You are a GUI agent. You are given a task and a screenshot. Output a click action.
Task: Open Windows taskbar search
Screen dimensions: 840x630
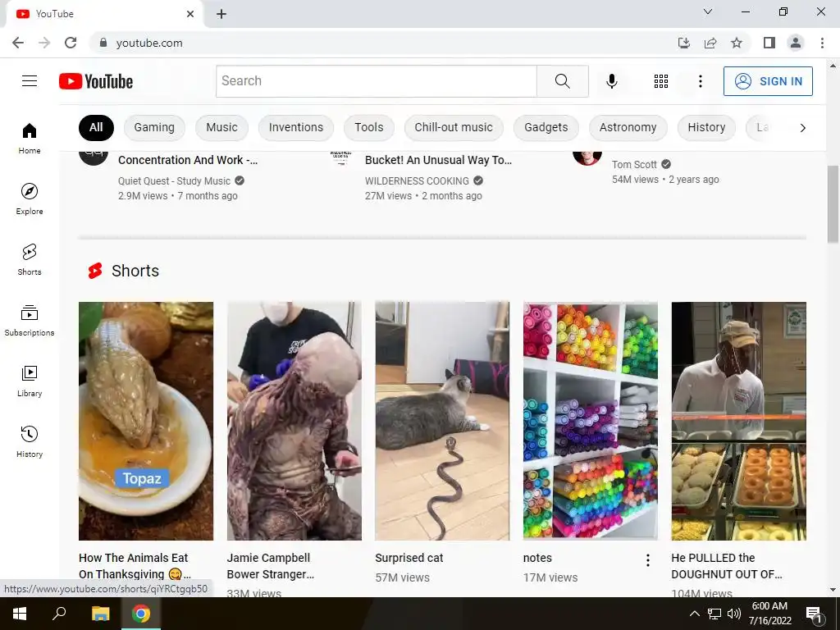click(x=59, y=614)
